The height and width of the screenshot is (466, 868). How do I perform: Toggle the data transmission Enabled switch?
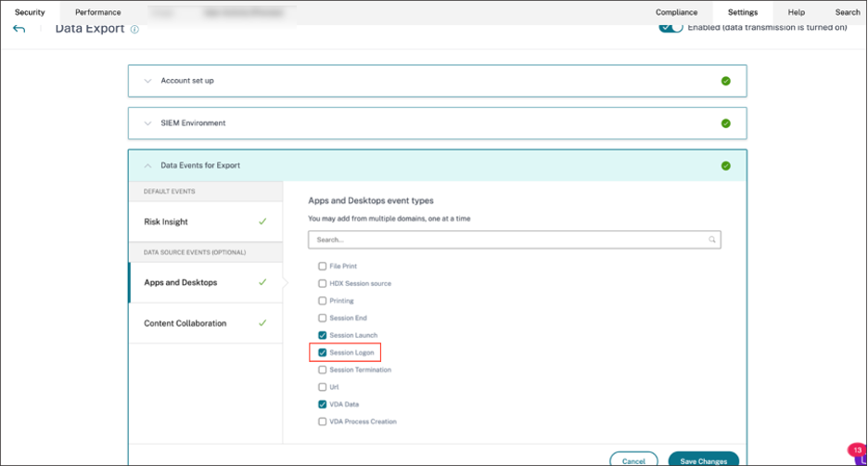[670, 27]
